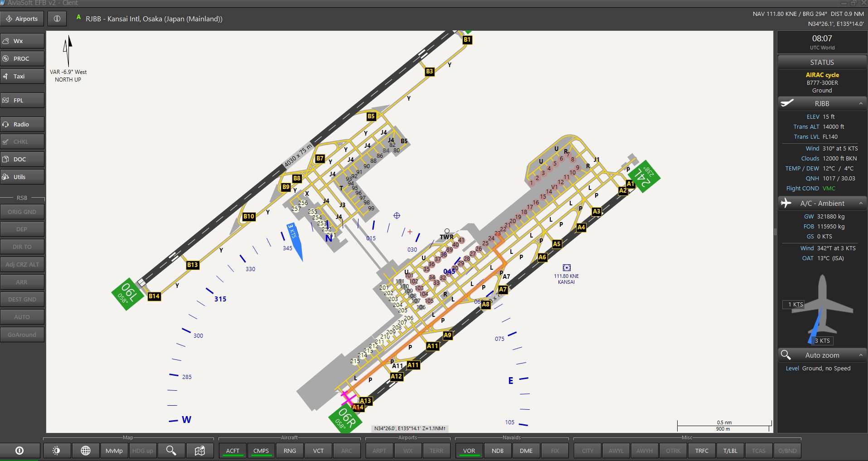Click the airport reference point crosshair symbol

point(397,215)
